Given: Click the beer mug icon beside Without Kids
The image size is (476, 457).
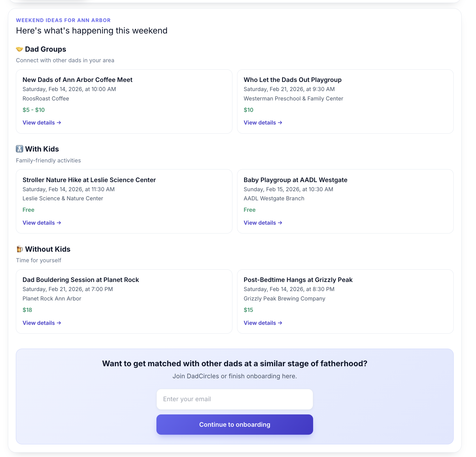Looking at the screenshot, I should (x=19, y=249).
